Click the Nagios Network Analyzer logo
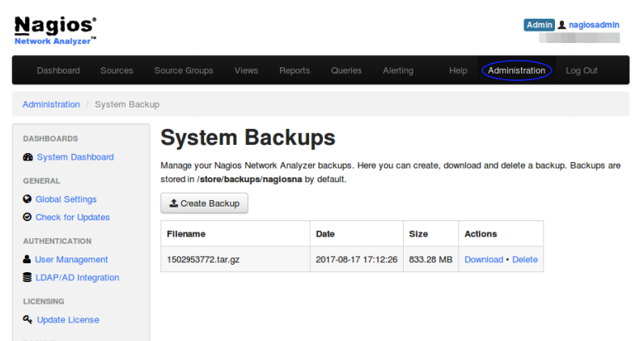Screen dimensions: 644x341 pyautogui.click(x=56, y=30)
